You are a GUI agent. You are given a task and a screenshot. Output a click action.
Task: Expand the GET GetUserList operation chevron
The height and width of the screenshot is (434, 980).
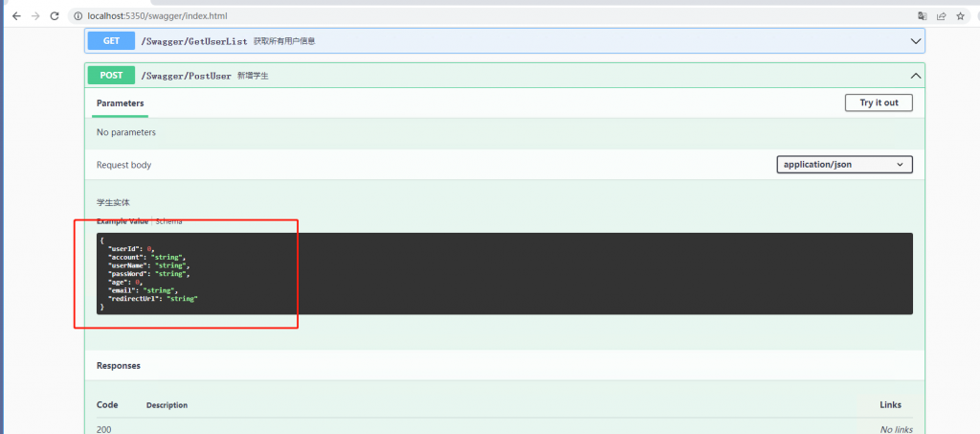[x=916, y=41]
